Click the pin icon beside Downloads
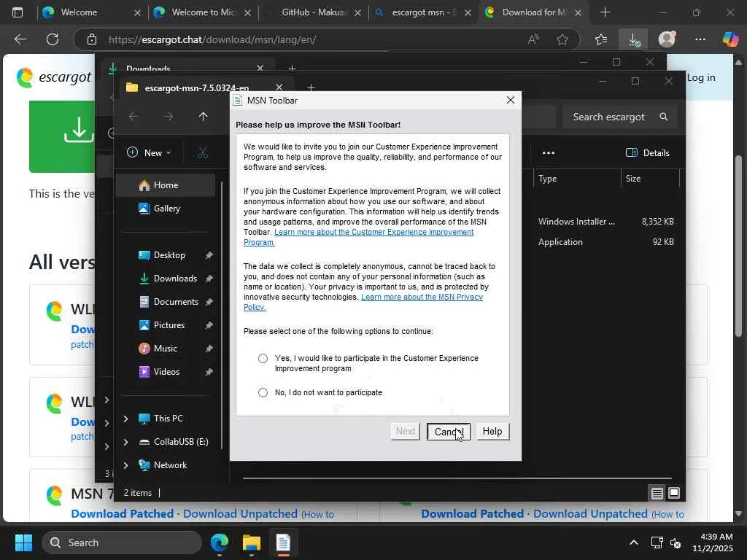Screen dimensions: 747x560 coord(209,279)
